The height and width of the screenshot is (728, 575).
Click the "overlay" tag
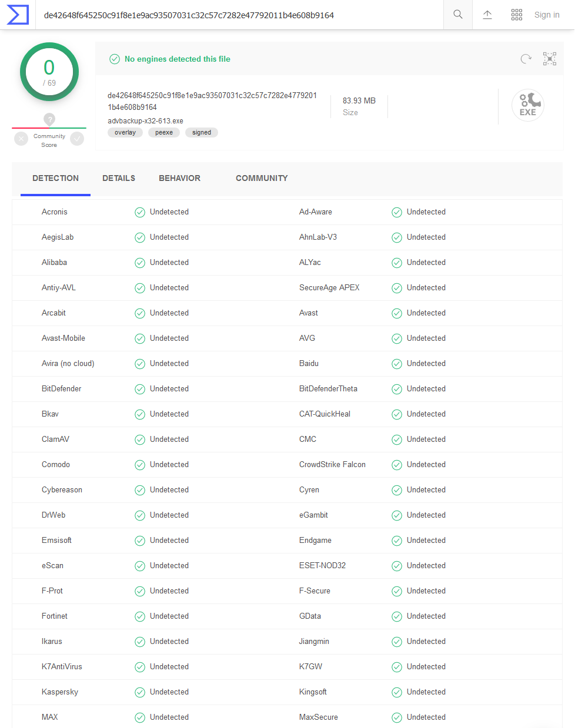point(125,133)
